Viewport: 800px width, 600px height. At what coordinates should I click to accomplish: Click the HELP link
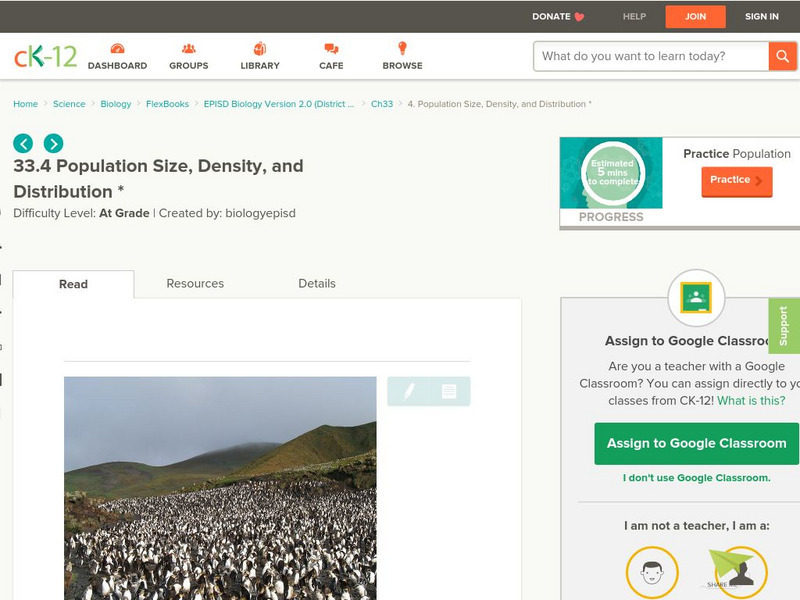[634, 17]
